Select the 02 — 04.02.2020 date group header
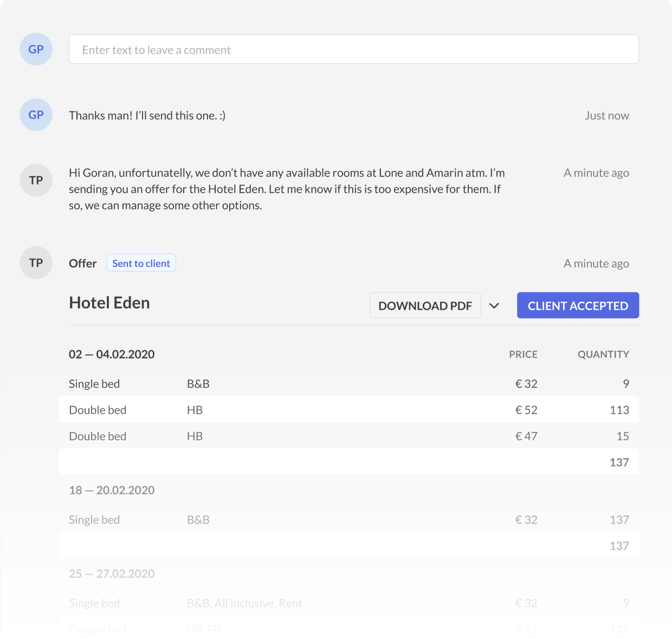 [112, 354]
